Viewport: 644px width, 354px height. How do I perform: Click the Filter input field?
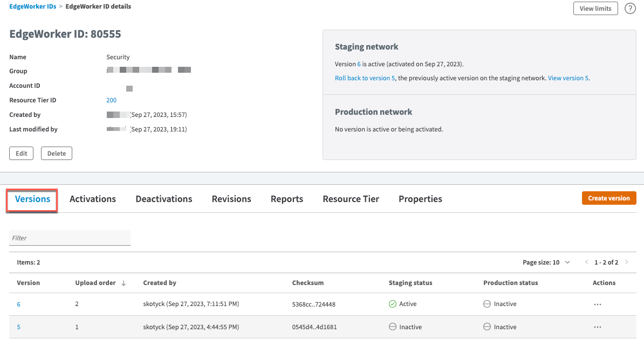(70, 238)
